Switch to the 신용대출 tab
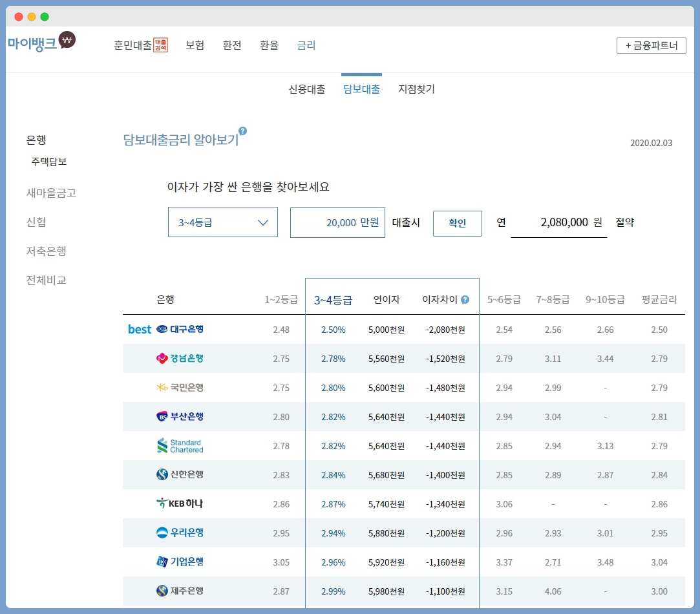 [x=307, y=89]
